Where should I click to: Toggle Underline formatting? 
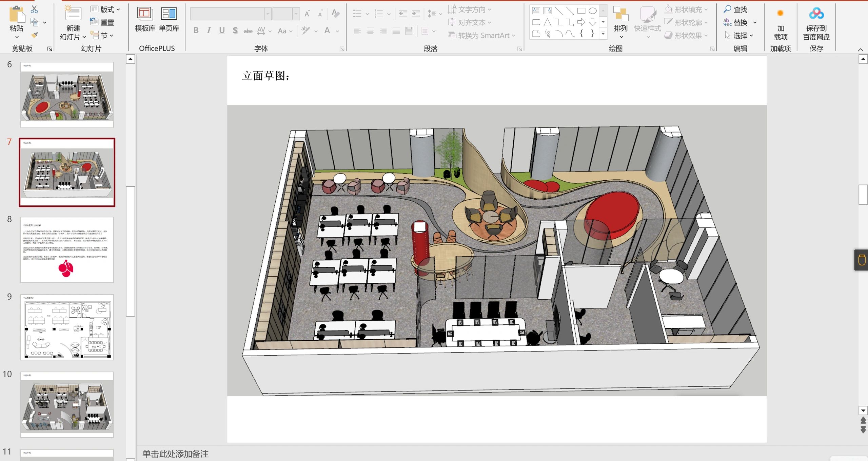click(x=222, y=31)
